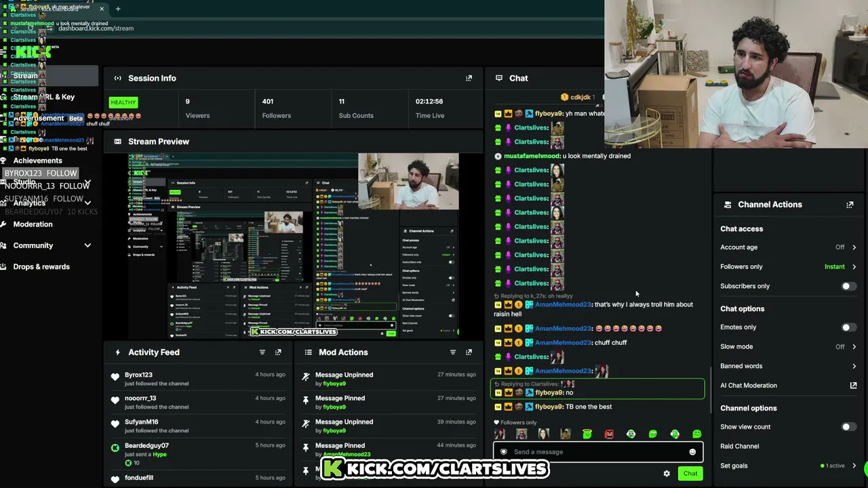Expand Community sidebar section
The height and width of the screenshot is (488, 868).
tap(87, 246)
